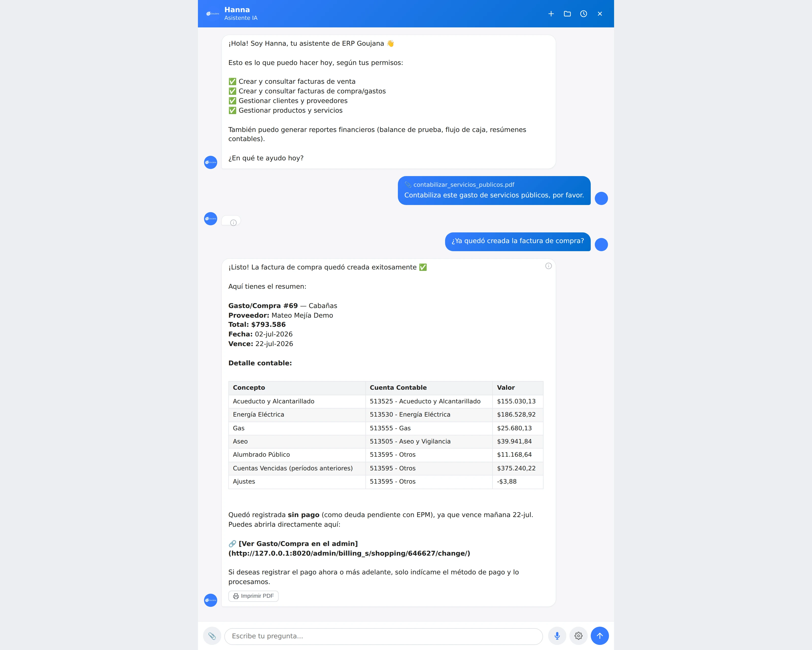Select 'Alumbrado Público' concept cell

pos(297,455)
